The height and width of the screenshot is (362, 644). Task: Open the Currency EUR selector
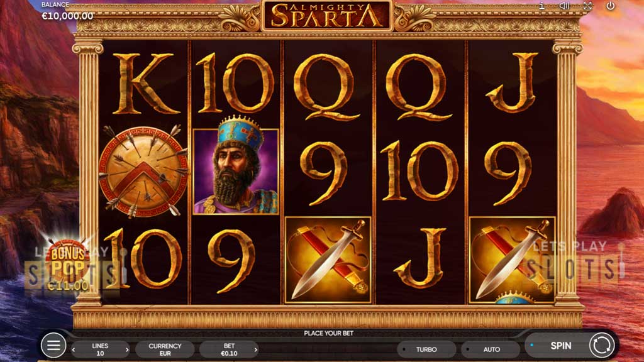pyautogui.click(x=165, y=349)
